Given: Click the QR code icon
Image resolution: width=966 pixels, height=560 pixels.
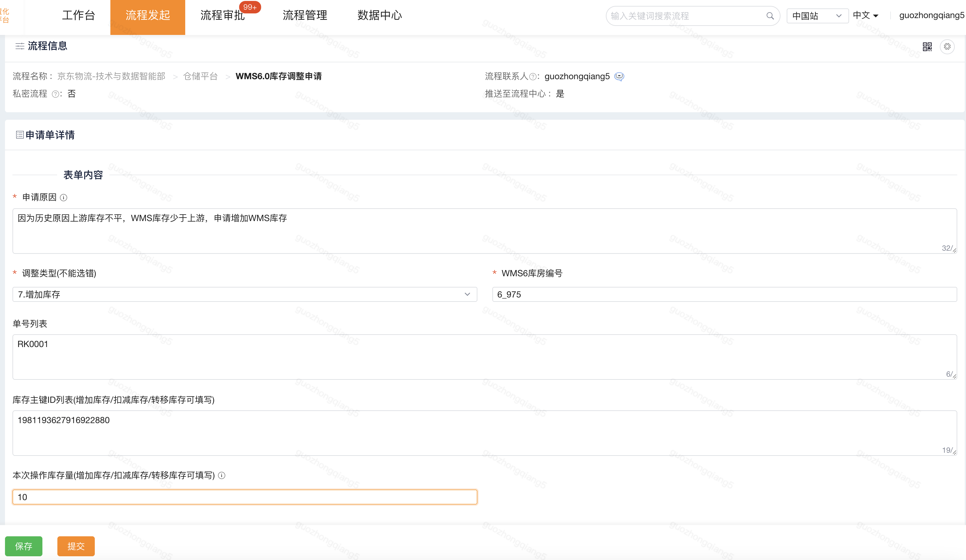Looking at the screenshot, I should [x=927, y=47].
